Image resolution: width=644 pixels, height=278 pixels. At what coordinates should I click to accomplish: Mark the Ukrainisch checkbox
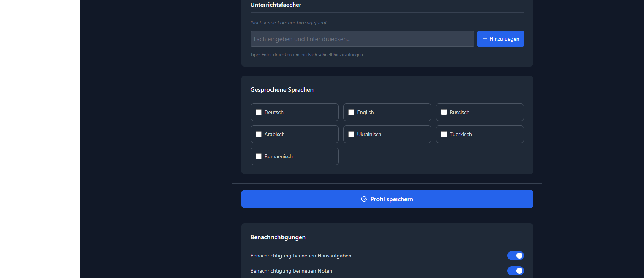[x=351, y=134]
